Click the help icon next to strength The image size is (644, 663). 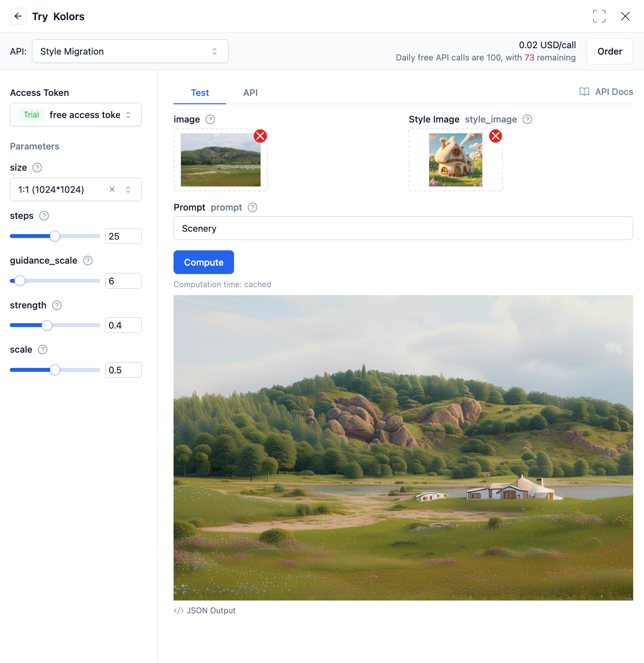(57, 305)
